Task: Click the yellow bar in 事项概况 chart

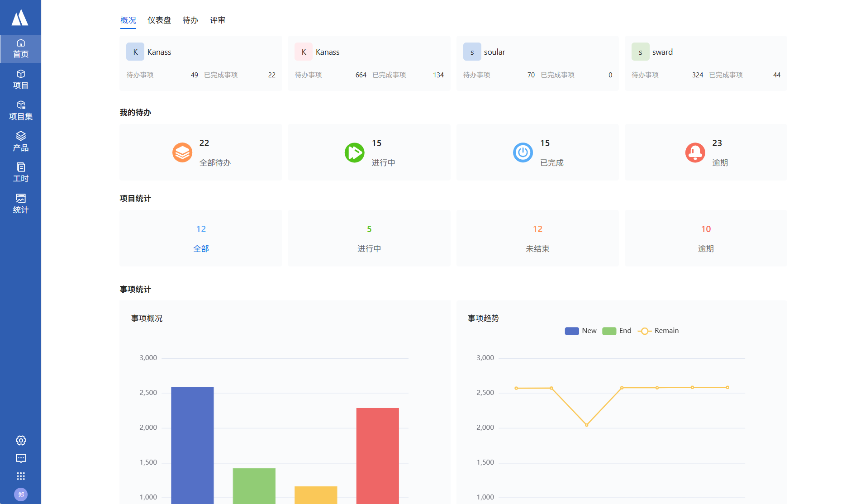Action: tap(316, 495)
